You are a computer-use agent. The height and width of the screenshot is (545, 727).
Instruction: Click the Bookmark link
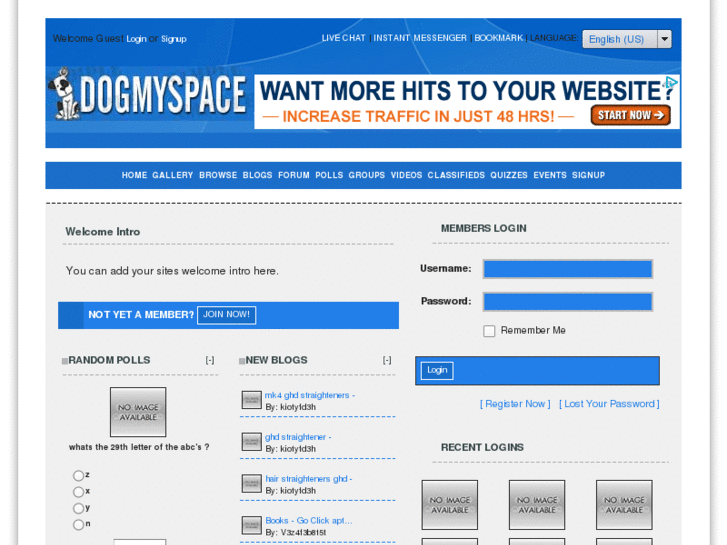498,38
